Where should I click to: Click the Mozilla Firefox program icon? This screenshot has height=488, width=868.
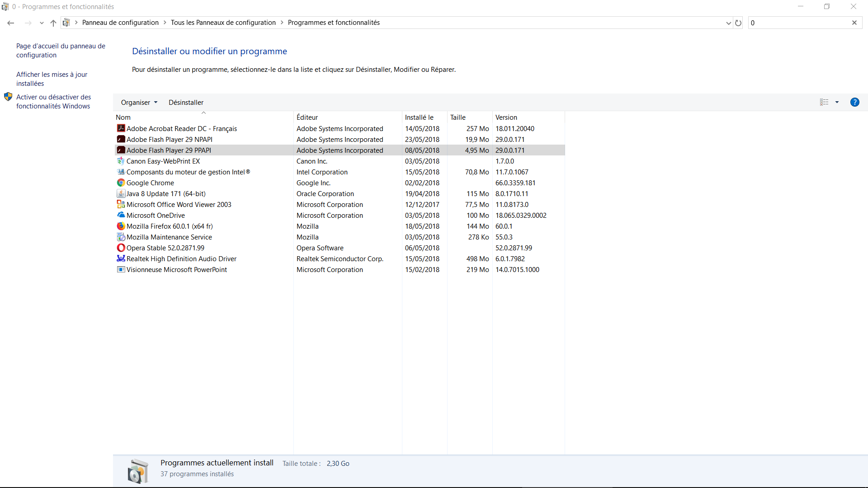121,226
